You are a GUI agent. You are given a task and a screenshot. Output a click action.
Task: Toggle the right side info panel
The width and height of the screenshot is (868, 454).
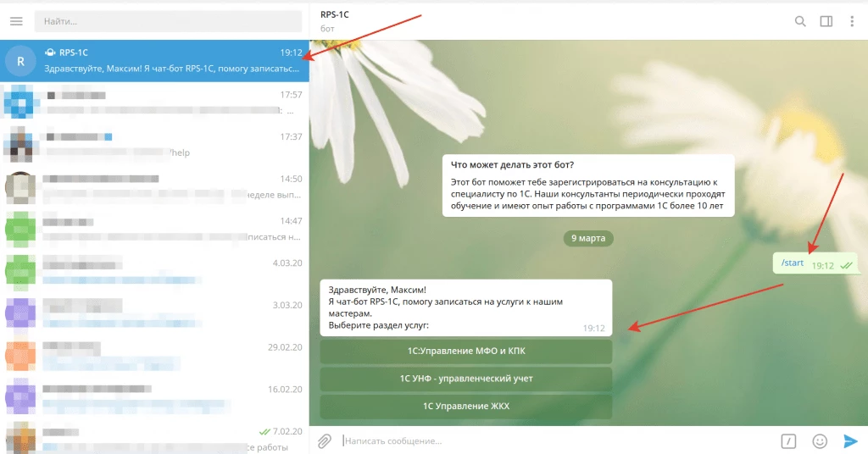click(x=826, y=21)
